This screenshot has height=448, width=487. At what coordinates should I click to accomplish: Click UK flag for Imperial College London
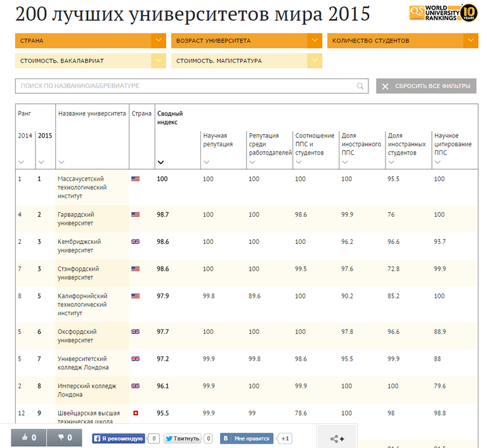tap(136, 386)
